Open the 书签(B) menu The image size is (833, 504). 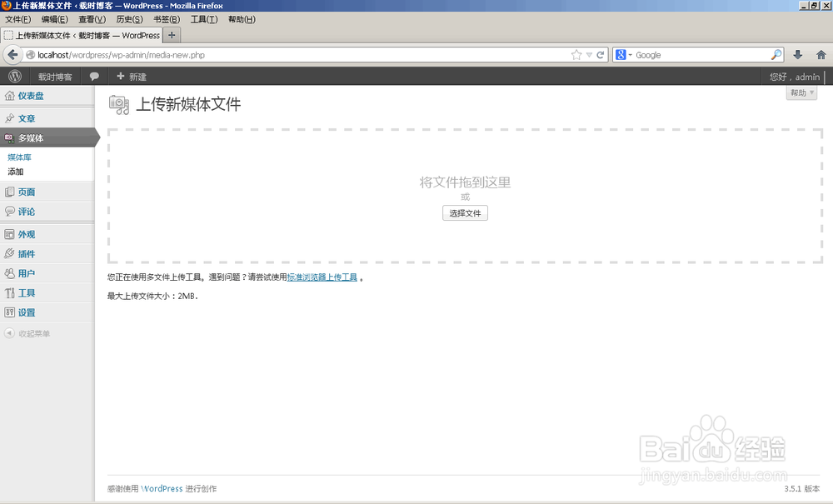167,19
